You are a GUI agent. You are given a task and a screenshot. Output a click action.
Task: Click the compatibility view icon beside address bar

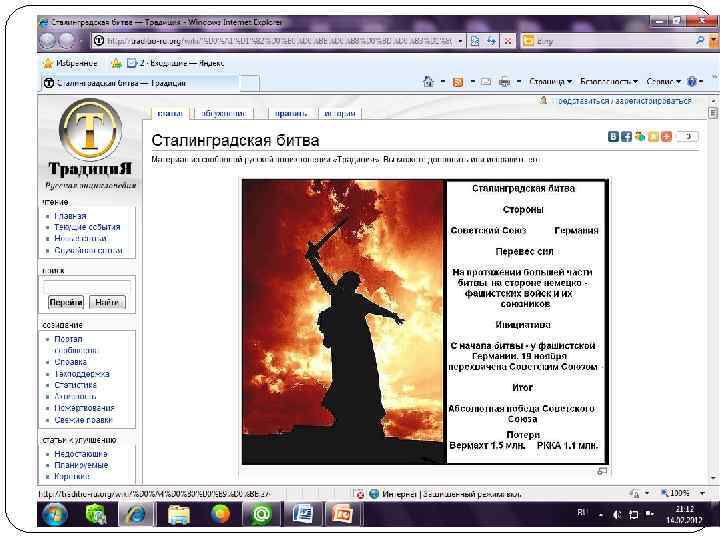[475, 41]
